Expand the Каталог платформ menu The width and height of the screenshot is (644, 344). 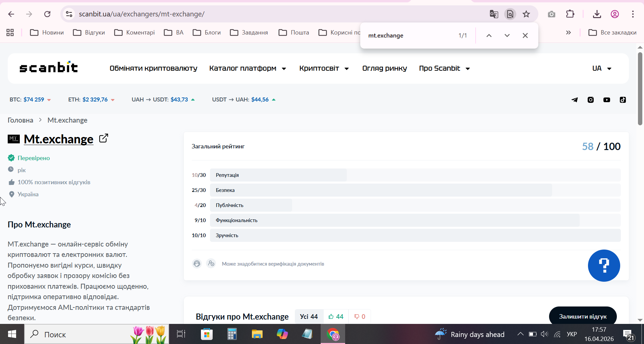pyautogui.click(x=248, y=68)
